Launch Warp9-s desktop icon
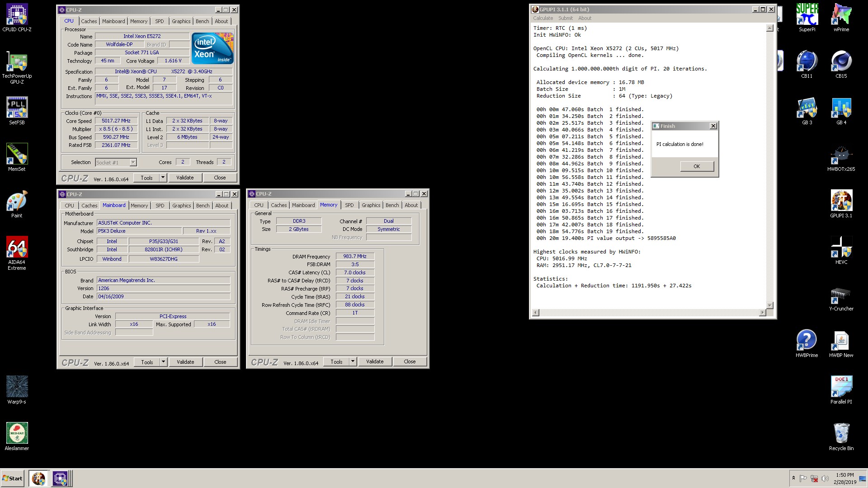 [17, 390]
